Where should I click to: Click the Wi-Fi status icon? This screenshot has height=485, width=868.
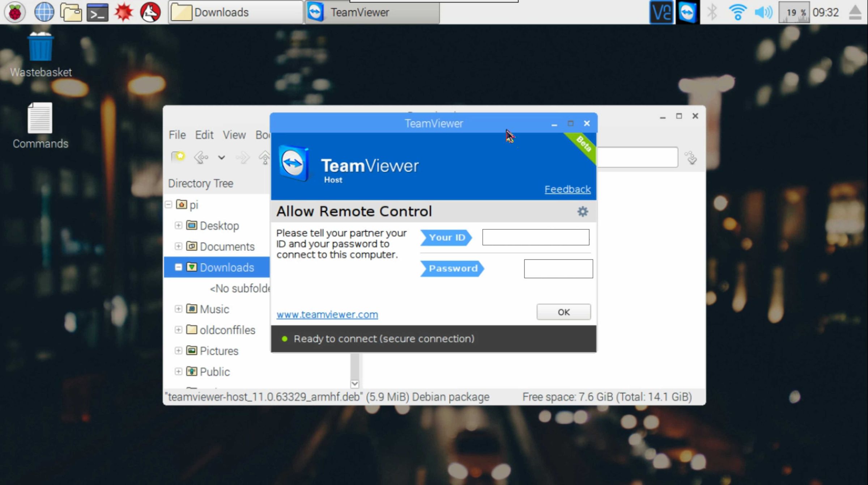tap(737, 12)
